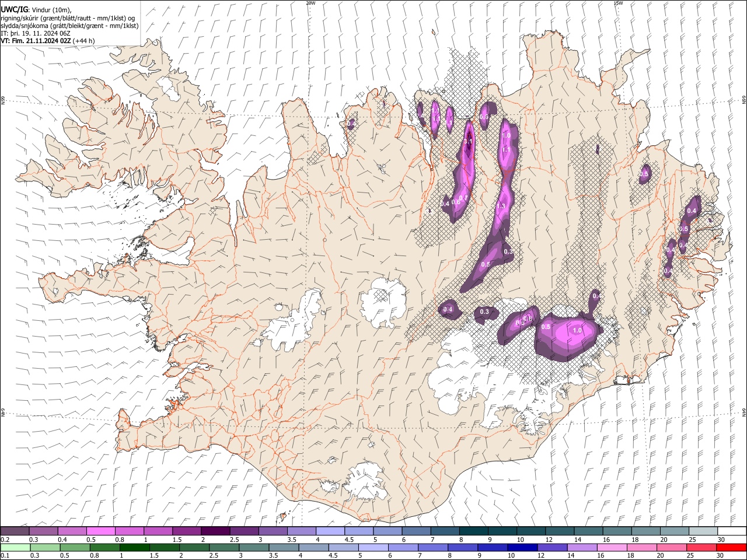Viewport: 747px width, 560px height.
Task: Click the palest green swatch between 0.1 and 0.3
Action: click(15, 547)
